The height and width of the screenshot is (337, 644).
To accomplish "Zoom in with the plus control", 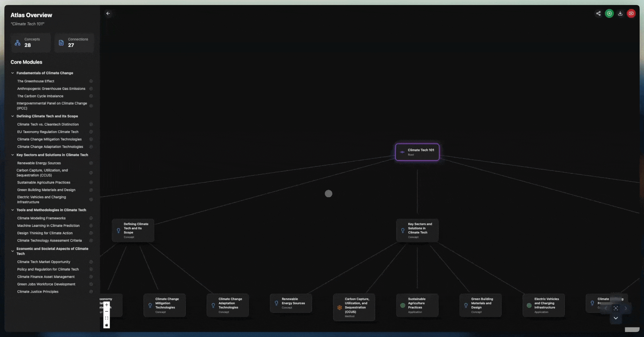I will pyautogui.click(x=107, y=305).
